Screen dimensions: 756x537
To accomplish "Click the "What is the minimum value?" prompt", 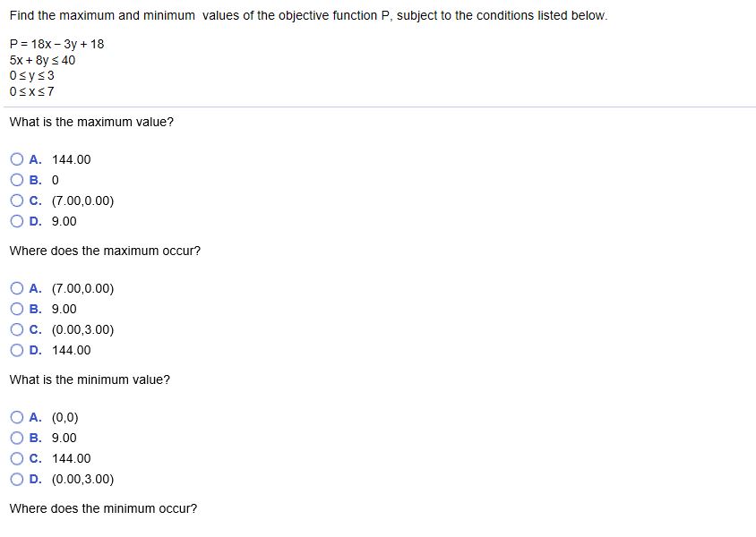I will click(x=90, y=379).
